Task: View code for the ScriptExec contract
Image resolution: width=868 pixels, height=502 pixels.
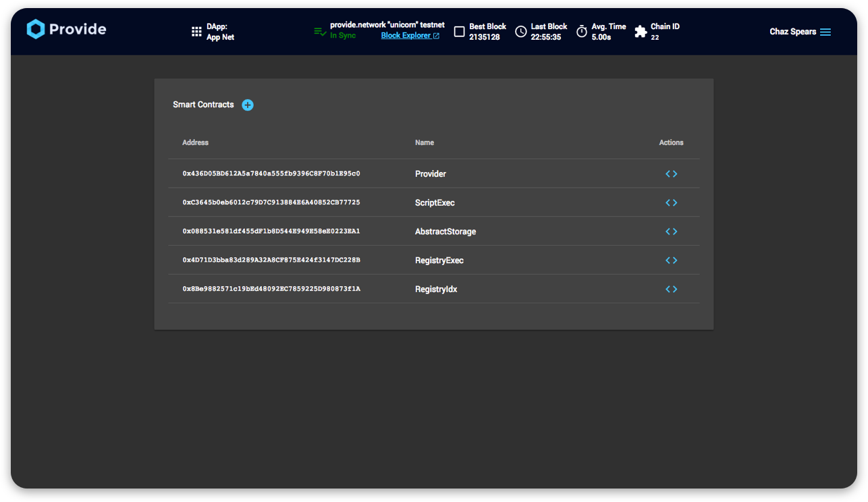Action: pos(671,202)
